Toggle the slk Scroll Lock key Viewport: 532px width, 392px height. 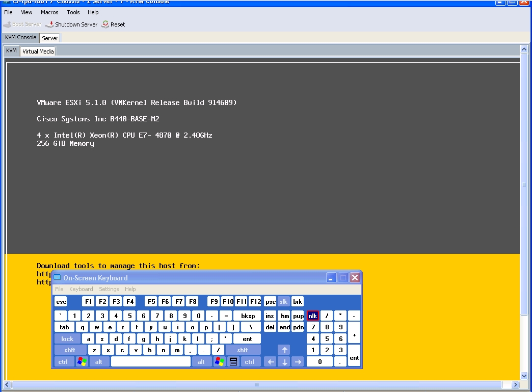click(x=283, y=302)
